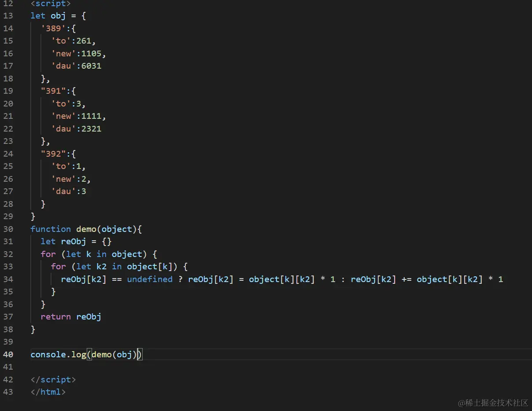Click the value 261 on line 15
Screen dimensions: 532x411
pos(84,40)
